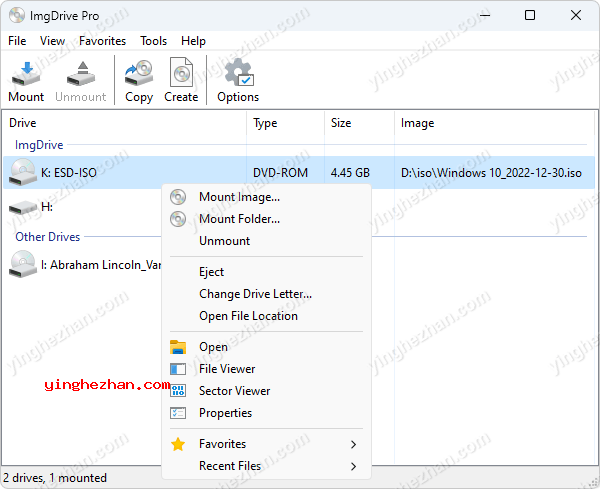
Task: Click the Properties checklist icon
Action: tap(178, 413)
